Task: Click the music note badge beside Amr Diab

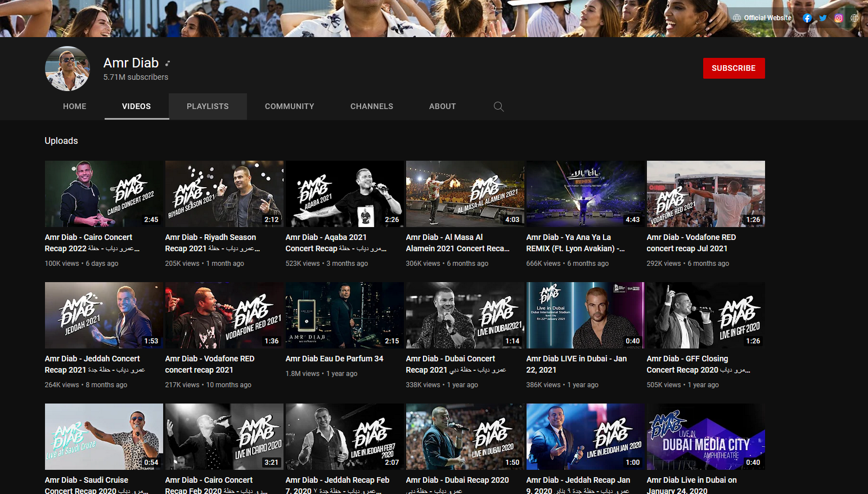Action: [x=168, y=63]
